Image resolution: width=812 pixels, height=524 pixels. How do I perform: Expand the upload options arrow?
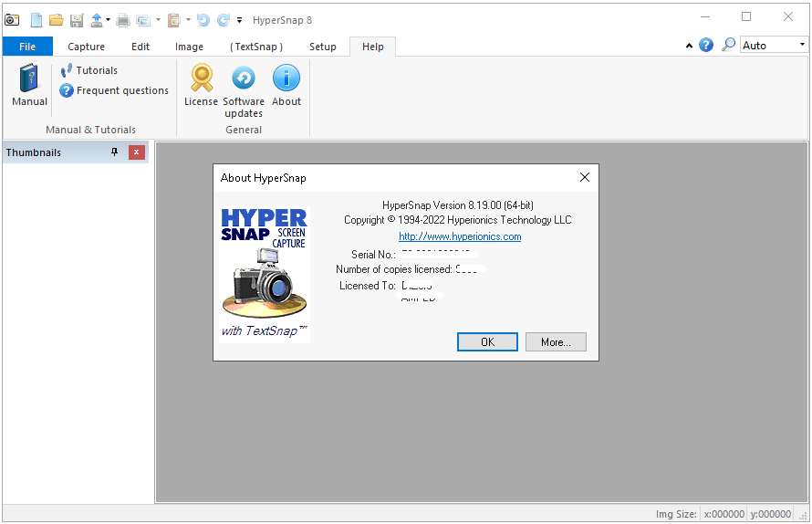(x=108, y=20)
